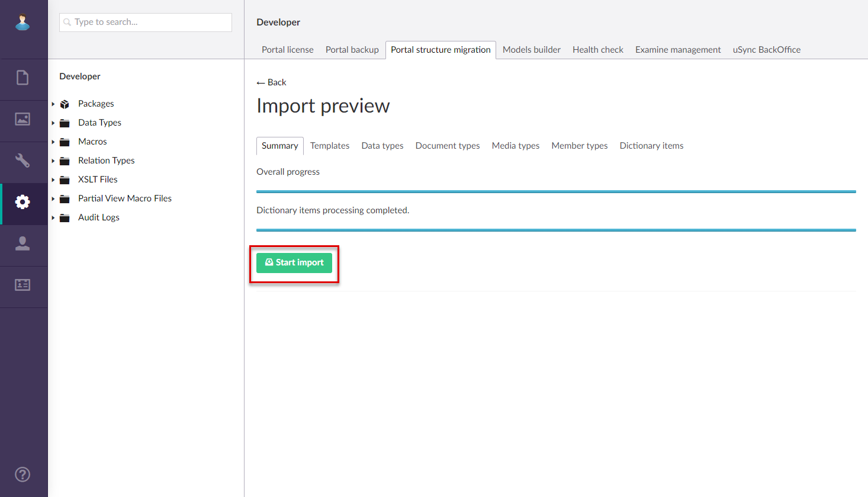
Task: Expand the Packages tree node
Action: point(53,104)
